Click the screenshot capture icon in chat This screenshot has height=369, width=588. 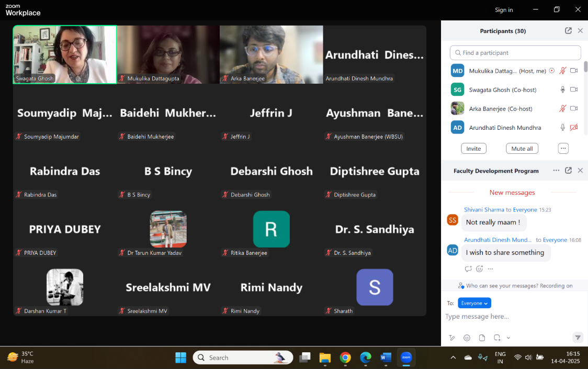497,338
